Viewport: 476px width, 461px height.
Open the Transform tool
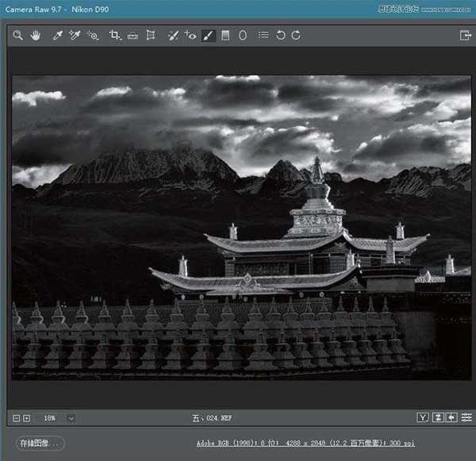pyautogui.click(x=150, y=36)
